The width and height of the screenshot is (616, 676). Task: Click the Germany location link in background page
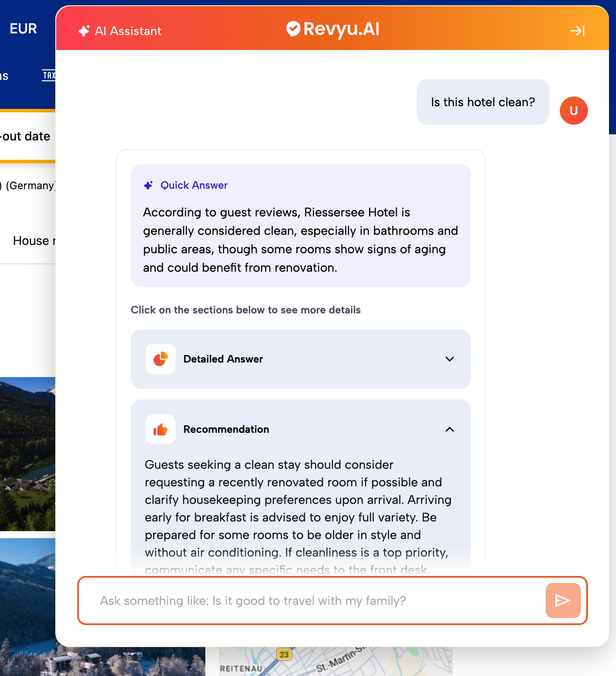point(28,186)
